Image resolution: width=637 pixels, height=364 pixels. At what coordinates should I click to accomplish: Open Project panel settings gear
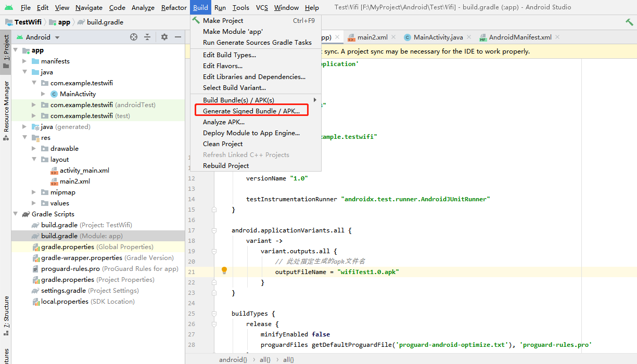click(x=164, y=37)
